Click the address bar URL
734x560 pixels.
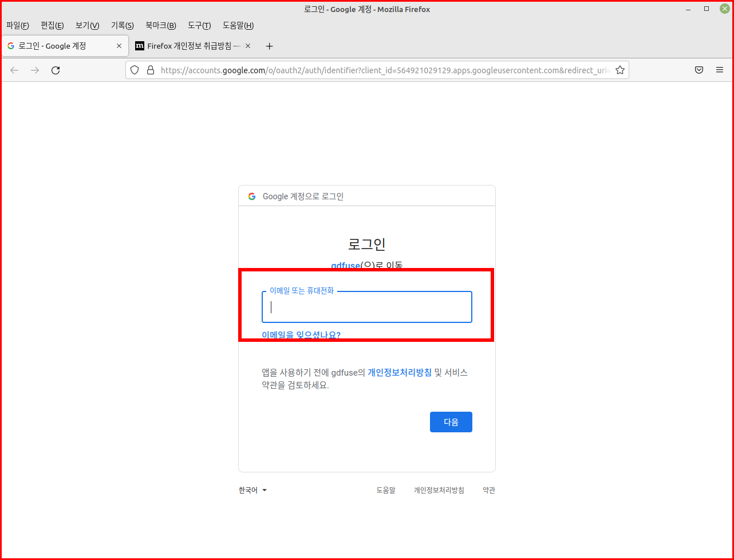tap(385, 70)
